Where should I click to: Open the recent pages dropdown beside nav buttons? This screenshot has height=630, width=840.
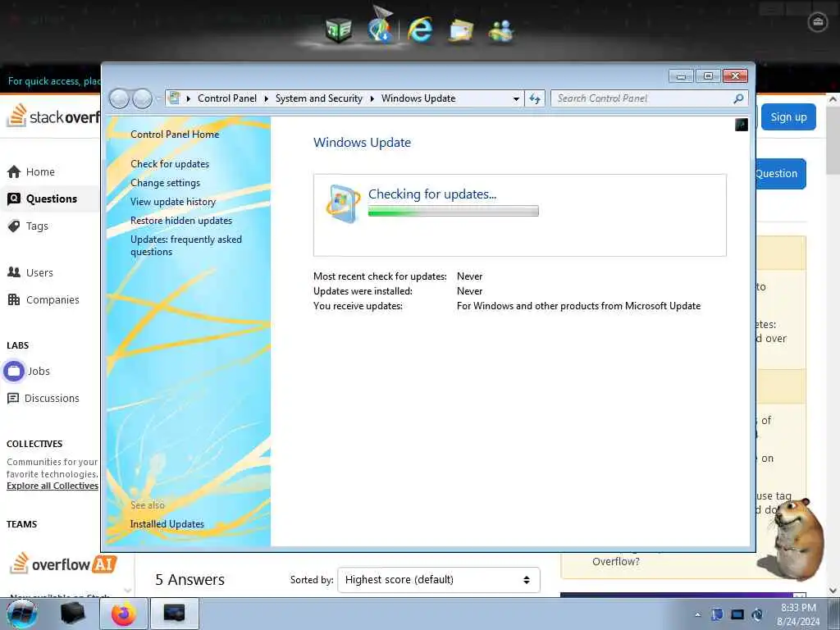pos(158,98)
